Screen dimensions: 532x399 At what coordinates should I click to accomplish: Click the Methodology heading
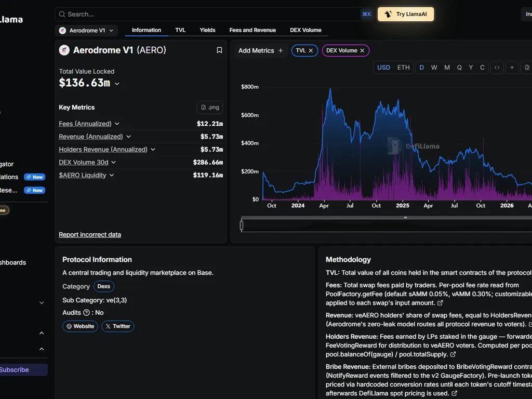pyautogui.click(x=348, y=260)
